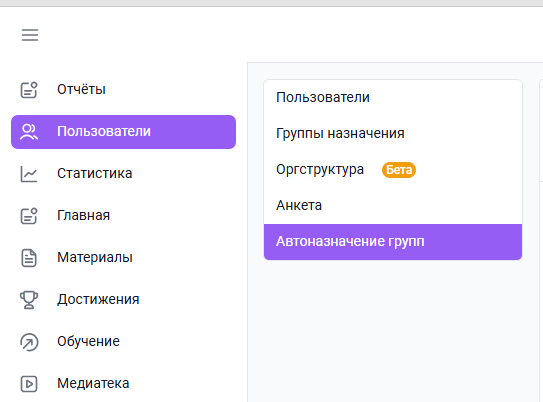Toggle the hamburger menu icon
Viewport: 543px width, 402px height.
tap(30, 35)
